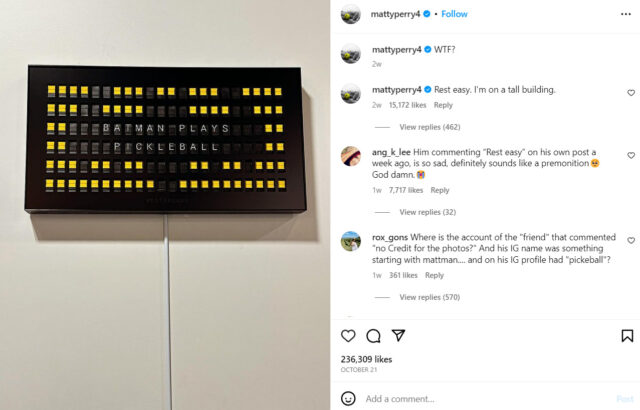Like ang_k_lee's comment heart
Screen dimensions: 640x410
pyautogui.click(x=631, y=155)
